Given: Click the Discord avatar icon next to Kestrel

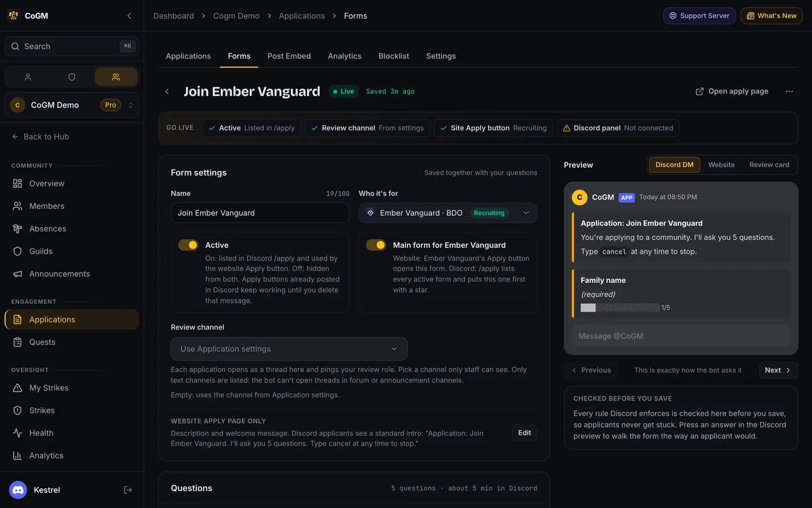Looking at the screenshot, I should coord(18,490).
